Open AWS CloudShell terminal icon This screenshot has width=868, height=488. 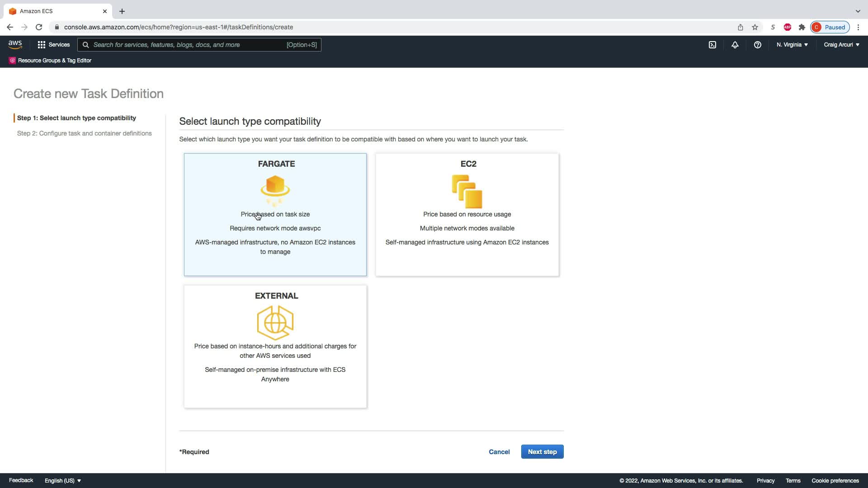coord(712,45)
